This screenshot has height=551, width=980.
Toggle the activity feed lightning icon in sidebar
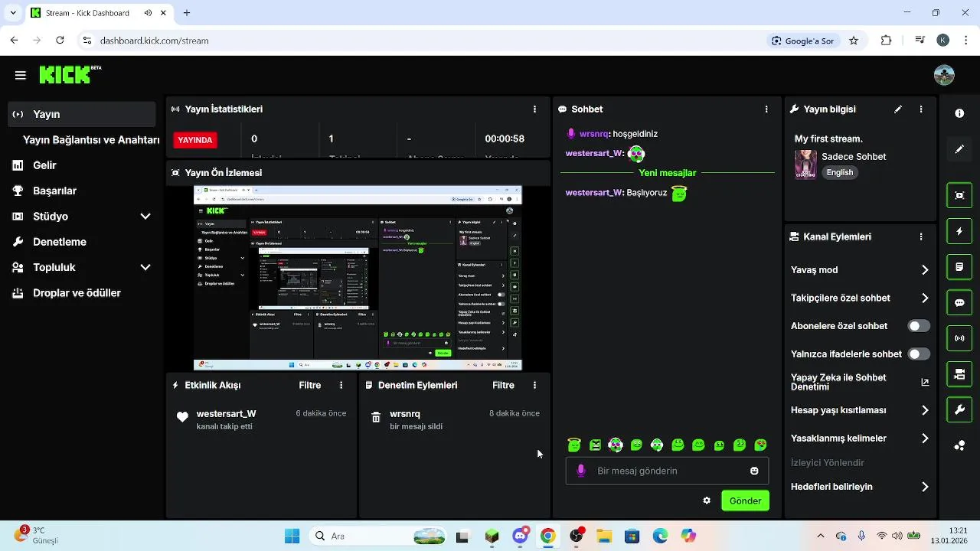pos(959,231)
